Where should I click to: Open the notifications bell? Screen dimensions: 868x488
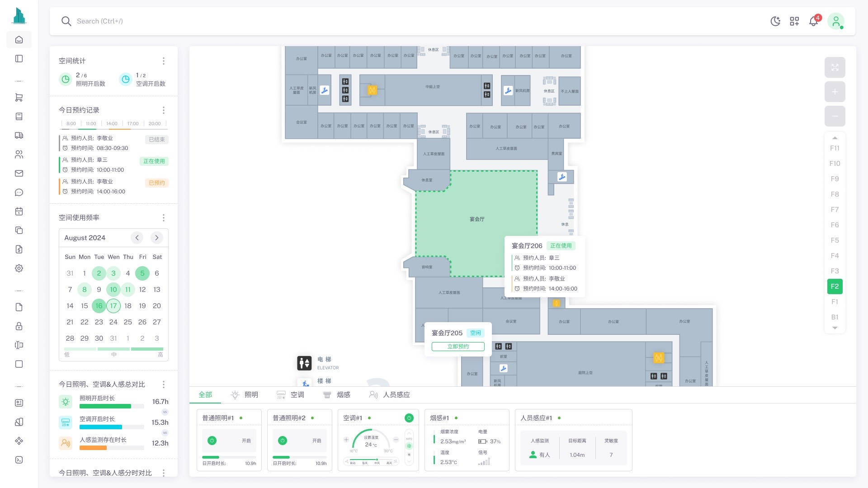click(x=813, y=21)
